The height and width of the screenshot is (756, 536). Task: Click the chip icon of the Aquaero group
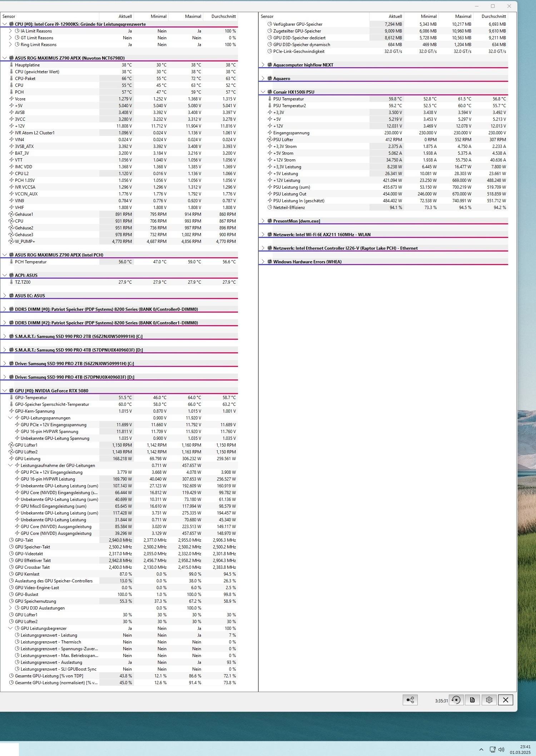[x=270, y=78]
